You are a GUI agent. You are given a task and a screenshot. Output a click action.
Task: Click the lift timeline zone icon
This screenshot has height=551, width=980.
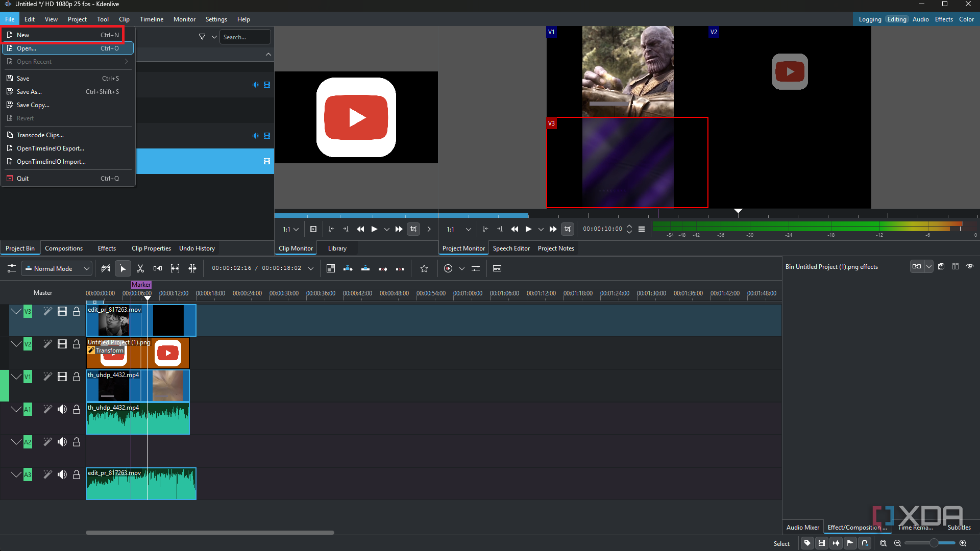pos(400,269)
